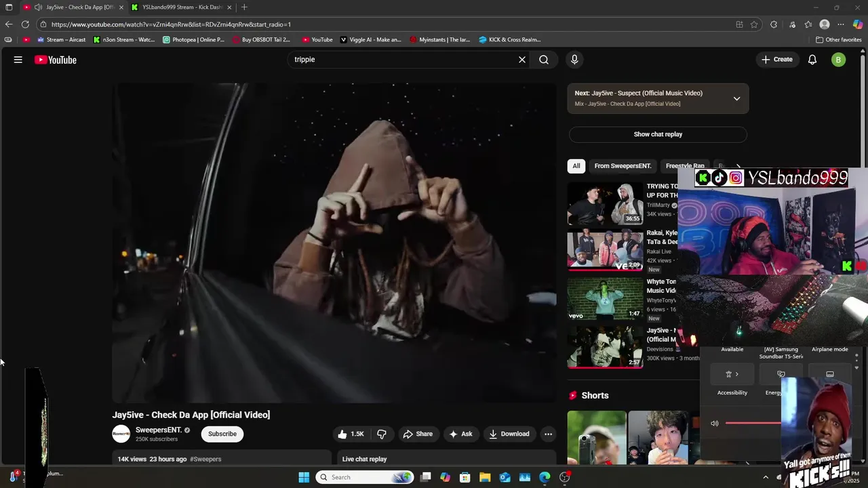Open Outlook from taskbar
Image resolution: width=868 pixels, height=488 pixels.
coord(505,477)
